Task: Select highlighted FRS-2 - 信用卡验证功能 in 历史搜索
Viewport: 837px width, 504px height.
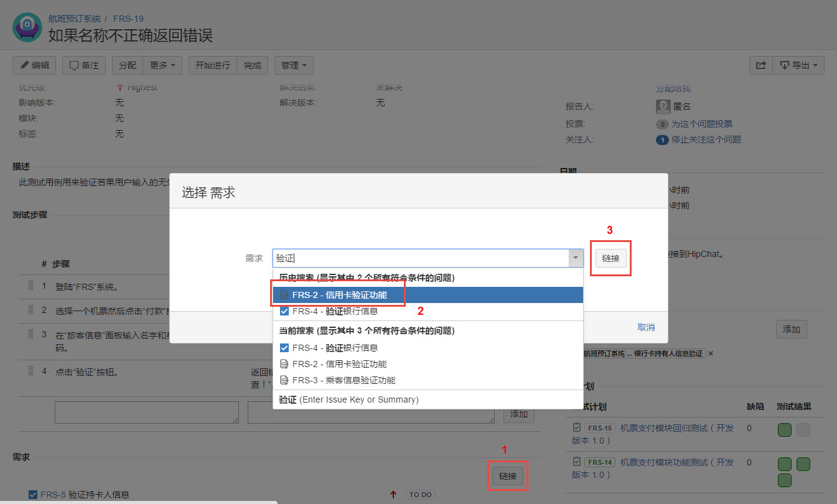Action: point(428,295)
